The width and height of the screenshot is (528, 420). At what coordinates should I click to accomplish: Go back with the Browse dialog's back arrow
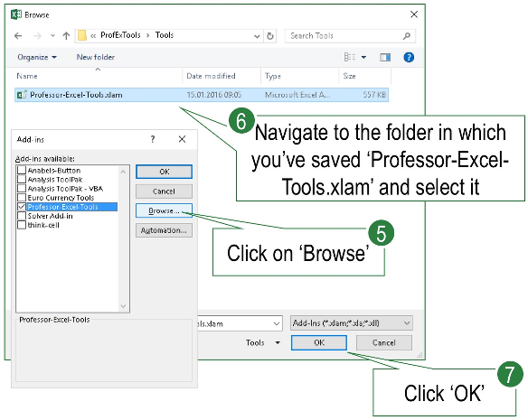click(18, 35)
